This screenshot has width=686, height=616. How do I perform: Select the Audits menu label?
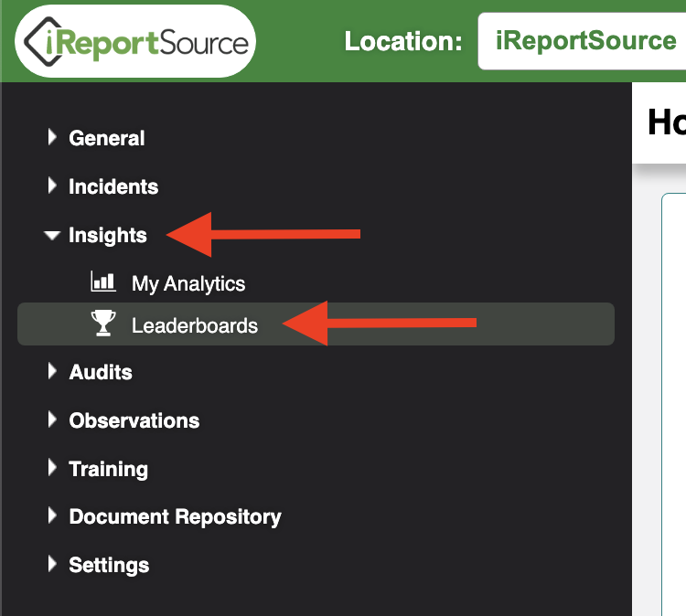[x=101, y=372]
